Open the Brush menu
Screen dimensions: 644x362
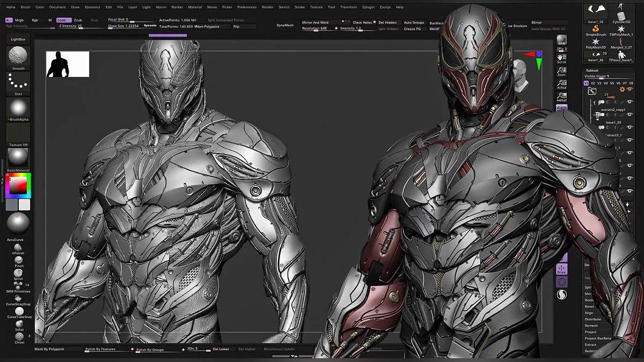coord(25,7)
